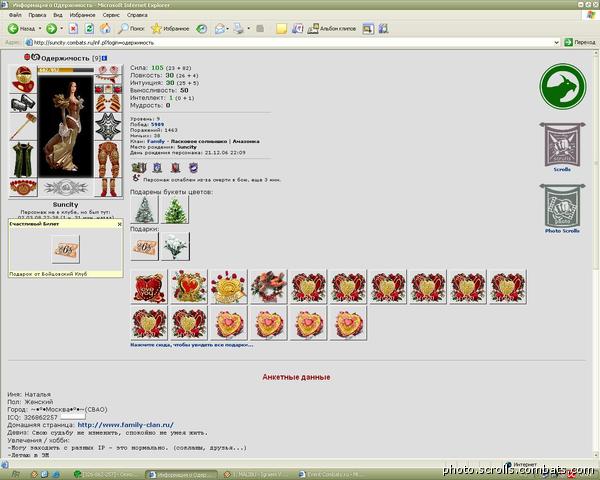Click the white flowers bouquet gift
600x480 pixels.
pos(175,247)
